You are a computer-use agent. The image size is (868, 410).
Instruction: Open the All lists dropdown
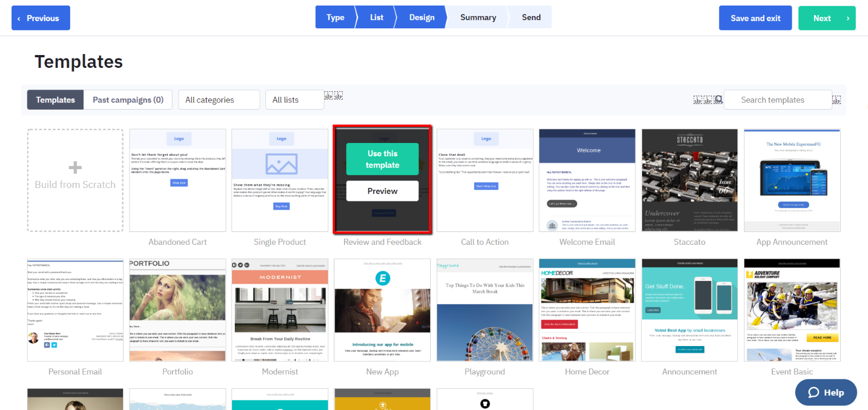[294, 100]
